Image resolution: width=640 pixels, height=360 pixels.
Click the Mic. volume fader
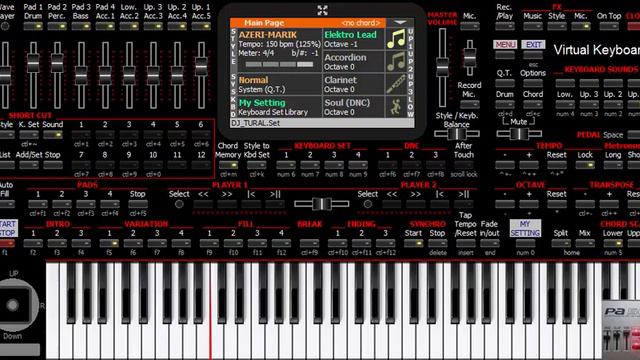pyautogui.click(x=470, y=57)
